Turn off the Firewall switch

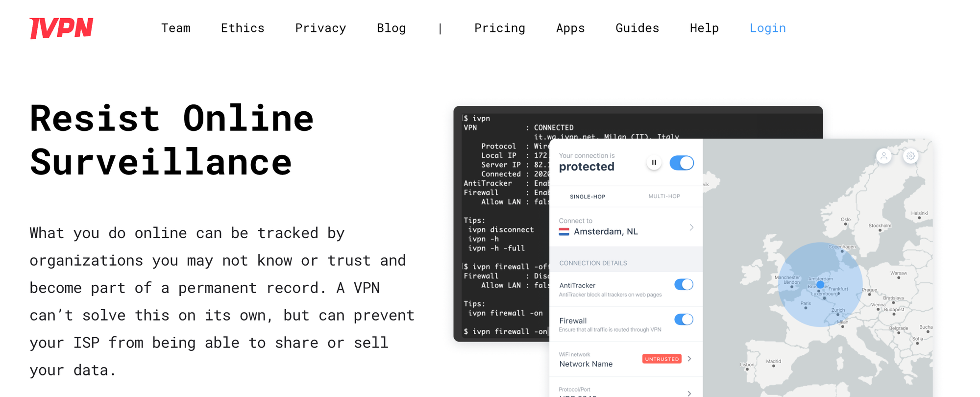tap(684, 320)
